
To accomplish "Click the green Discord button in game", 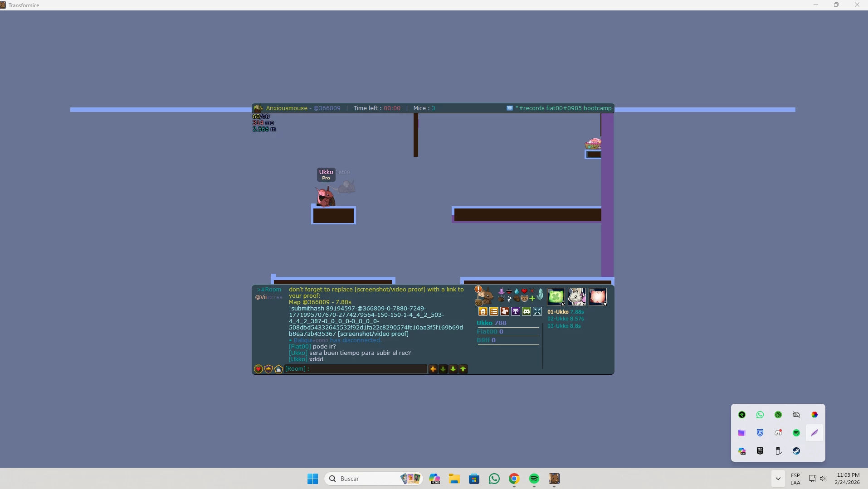I will click(x=527, y=311).
